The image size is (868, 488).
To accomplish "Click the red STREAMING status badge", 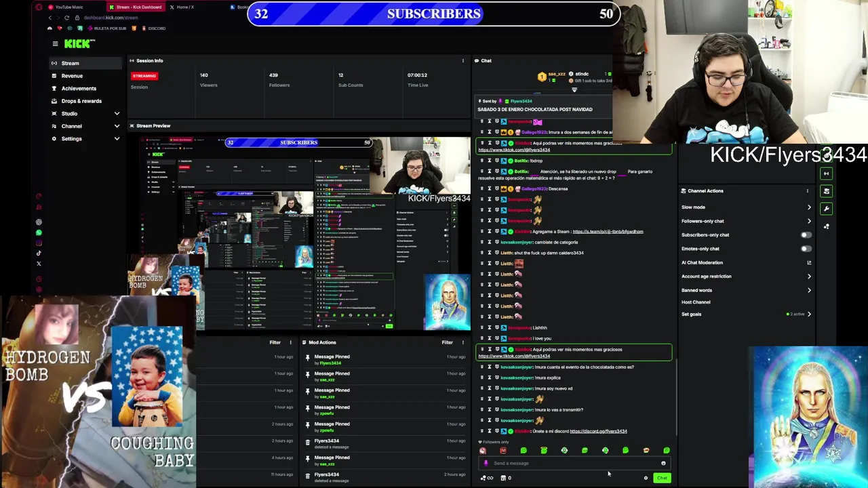I will pos(144,76).
